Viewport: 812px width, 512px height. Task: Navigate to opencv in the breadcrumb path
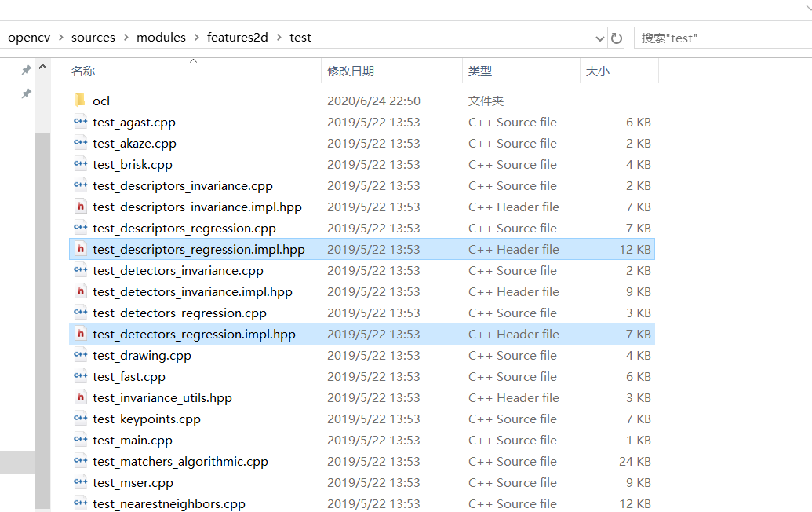(x=29, y=37)
